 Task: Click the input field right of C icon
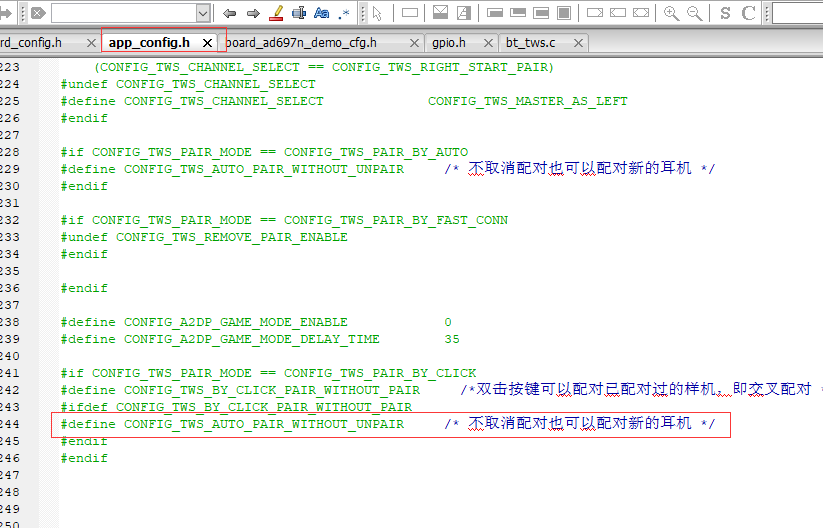[797, 13]
